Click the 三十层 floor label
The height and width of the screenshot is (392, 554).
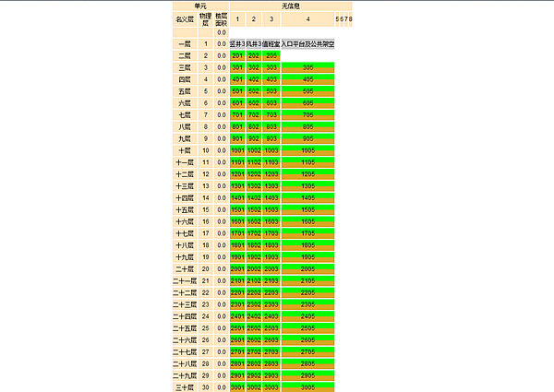[x=185, y=387]
